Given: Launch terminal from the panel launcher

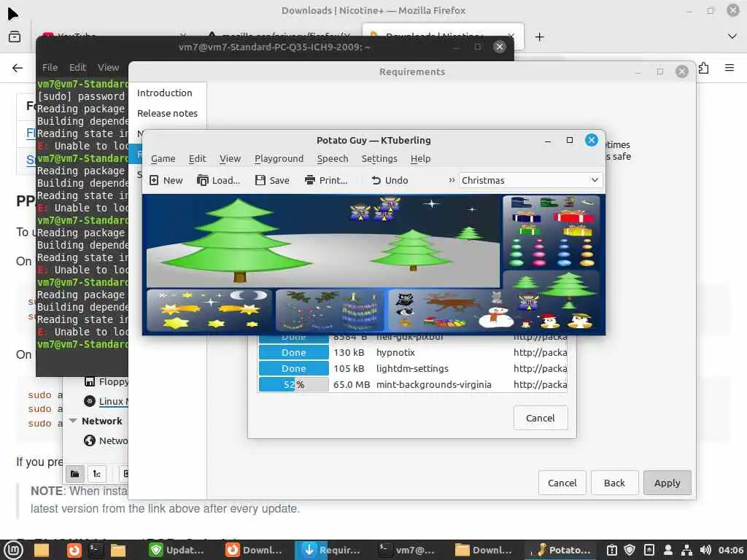Looking at the screenshot, I should pos(96,550).
